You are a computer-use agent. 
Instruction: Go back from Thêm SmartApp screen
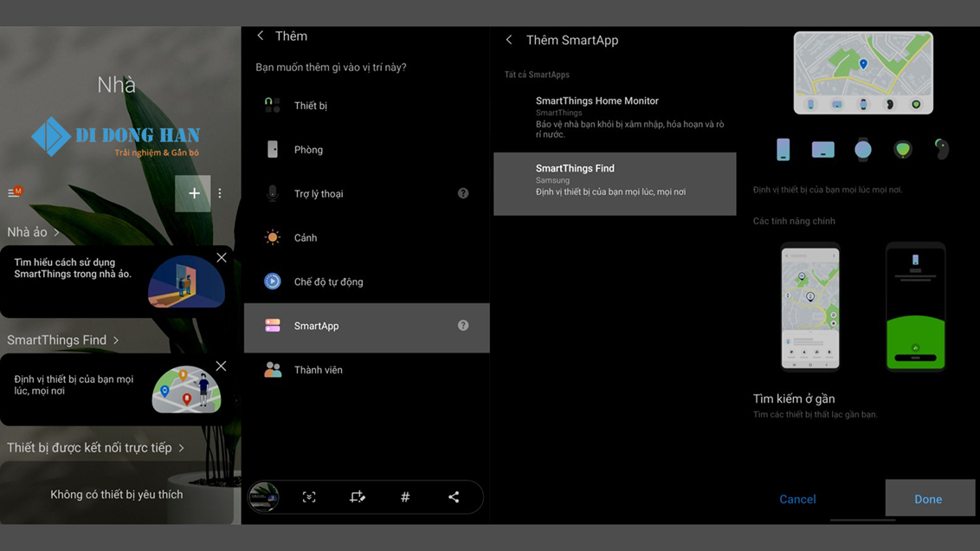509,40
